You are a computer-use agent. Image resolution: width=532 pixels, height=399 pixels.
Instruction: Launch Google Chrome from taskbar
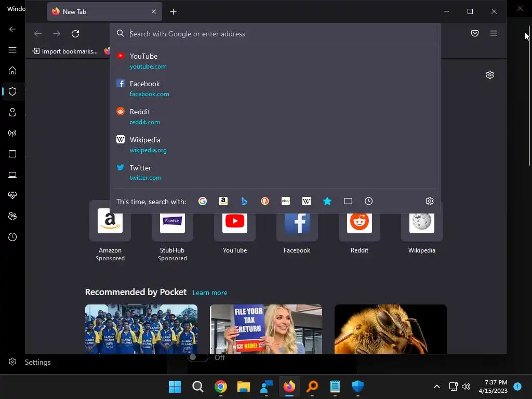coord(220,387)
